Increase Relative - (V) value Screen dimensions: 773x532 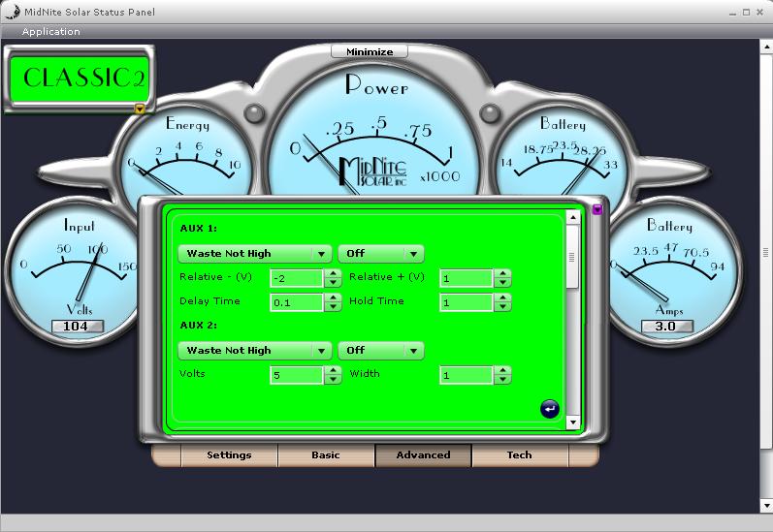click(x=334, y=273)
